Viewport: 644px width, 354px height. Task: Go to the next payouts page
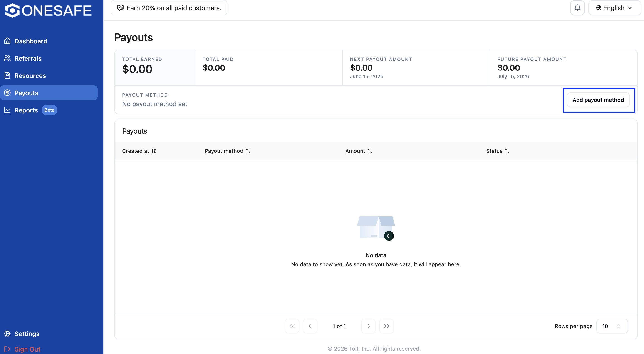(x=368, y=326)
